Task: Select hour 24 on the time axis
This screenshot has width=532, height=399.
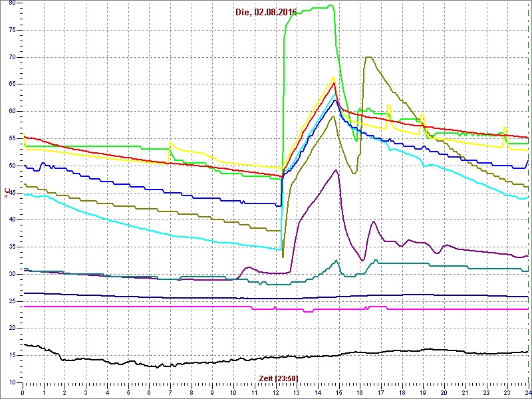Action: click(x=527, y=392)
